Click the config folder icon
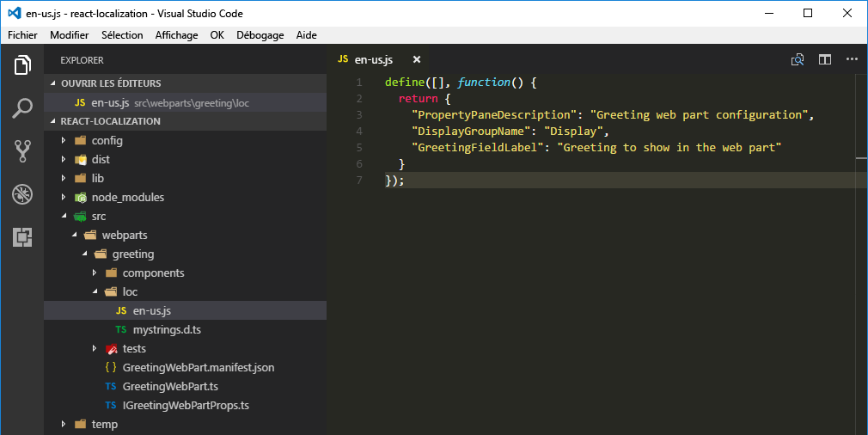Viewport: 868px width, 435px height. point(81,141)
